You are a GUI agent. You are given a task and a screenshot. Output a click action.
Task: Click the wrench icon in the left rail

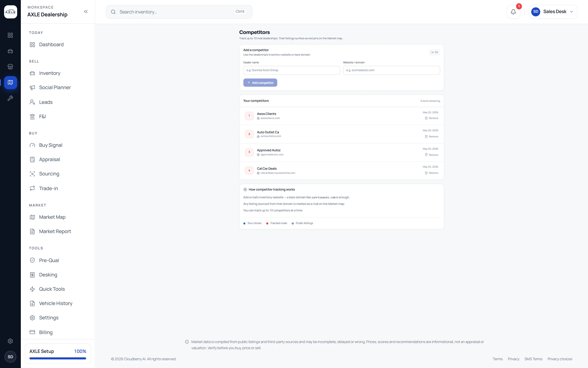tap(10, 98)
